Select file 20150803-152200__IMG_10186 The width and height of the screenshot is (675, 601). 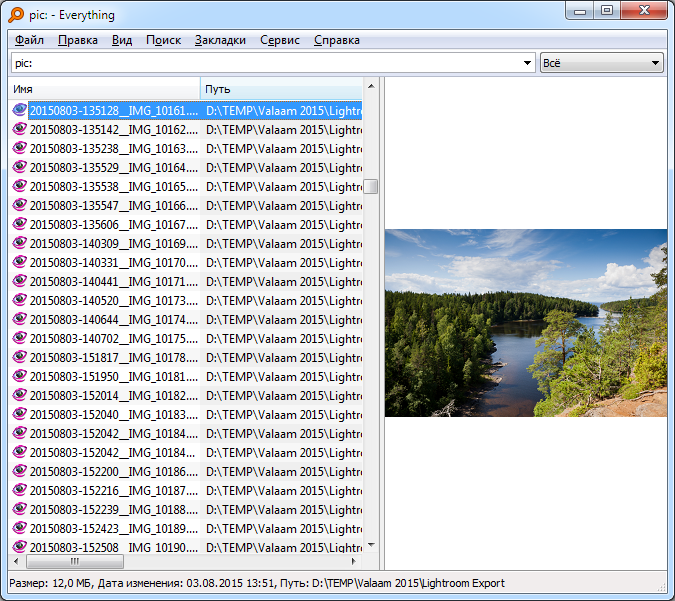pos(114,471)
